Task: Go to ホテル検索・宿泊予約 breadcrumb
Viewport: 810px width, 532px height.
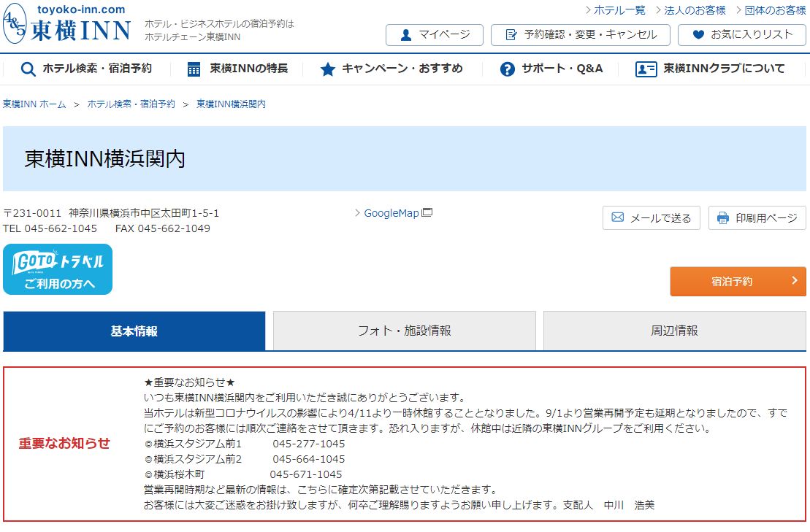Action: coord(131,104)
